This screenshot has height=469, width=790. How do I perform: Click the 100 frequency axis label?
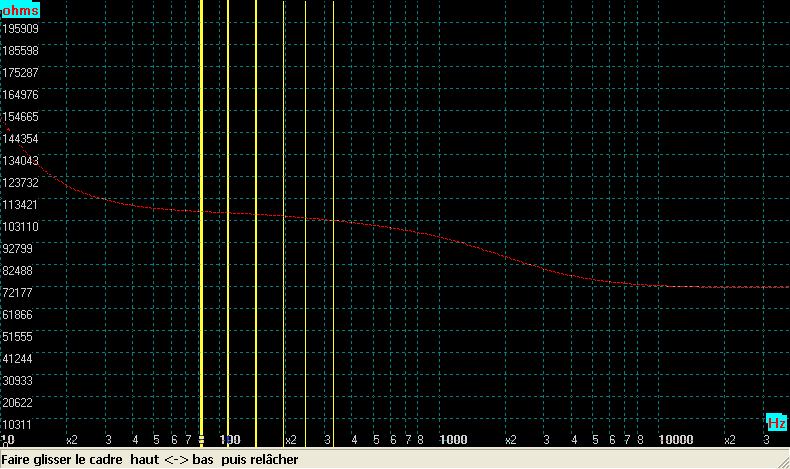tap(230, 440)
